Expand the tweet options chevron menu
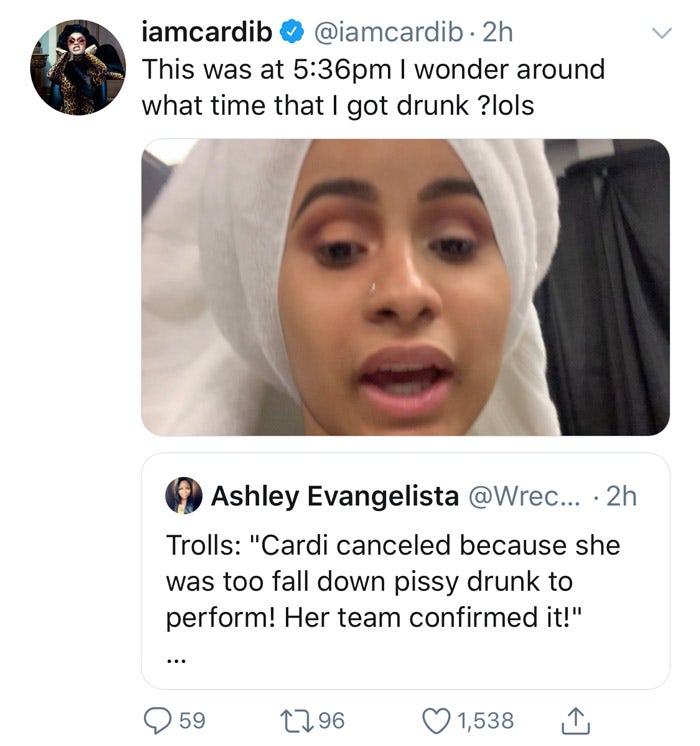 (660, 34)
